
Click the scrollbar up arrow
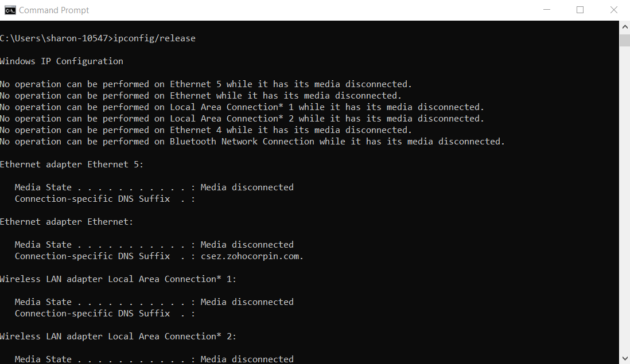624,25
